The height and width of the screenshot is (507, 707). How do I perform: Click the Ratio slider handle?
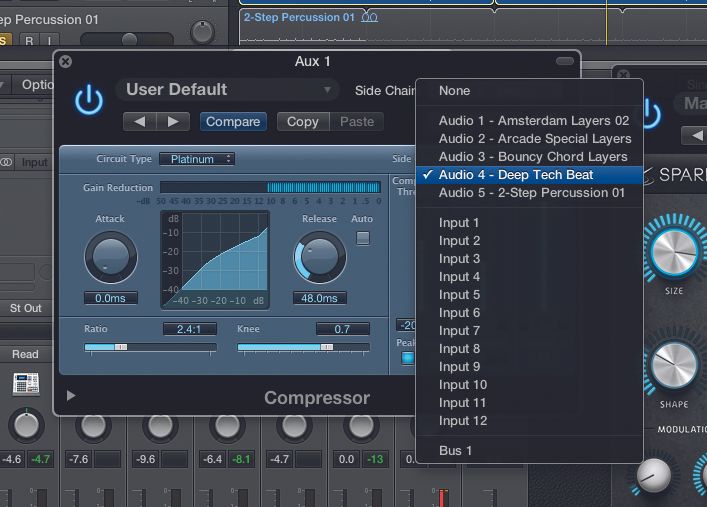pos(121,347)
